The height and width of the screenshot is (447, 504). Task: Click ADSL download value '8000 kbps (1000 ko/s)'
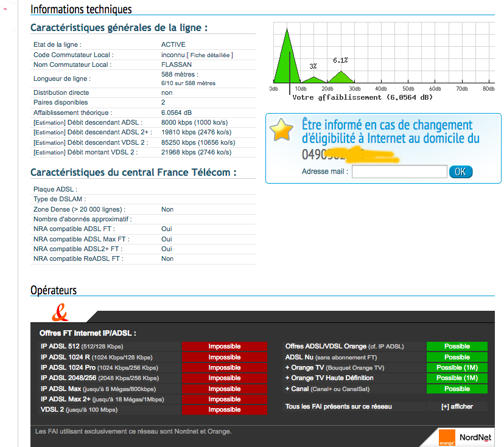click(194, 122)
